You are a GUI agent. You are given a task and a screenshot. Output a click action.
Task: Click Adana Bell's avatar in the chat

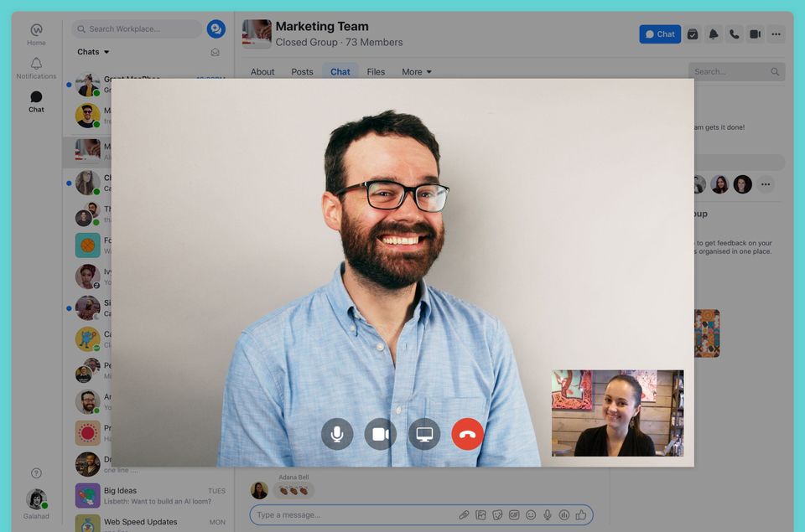point(259,490)
